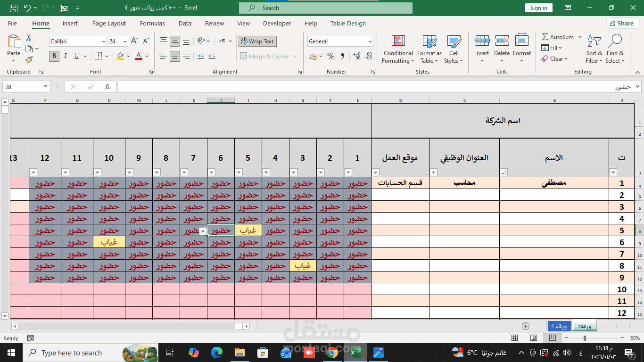This screenshot has width=644, height=362.
Task: Toggle bold formatting
Action: point(54,56)
